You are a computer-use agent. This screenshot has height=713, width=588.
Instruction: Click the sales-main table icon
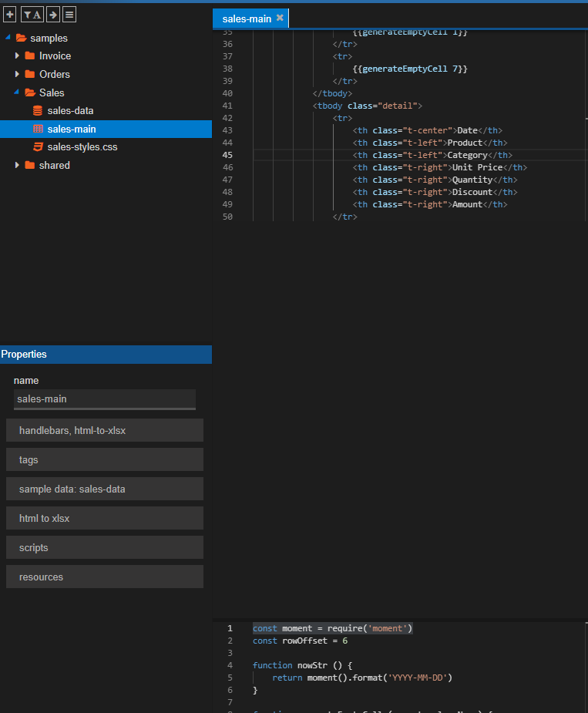[37, 129]
